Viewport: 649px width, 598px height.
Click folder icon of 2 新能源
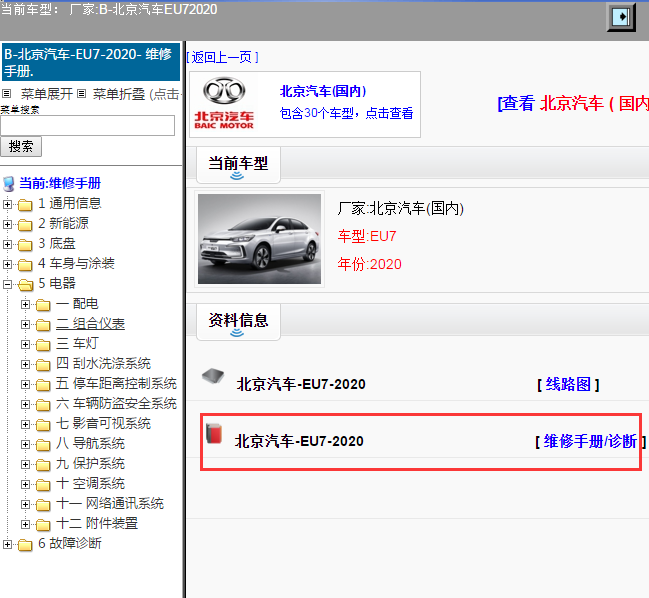click(25, 225)
